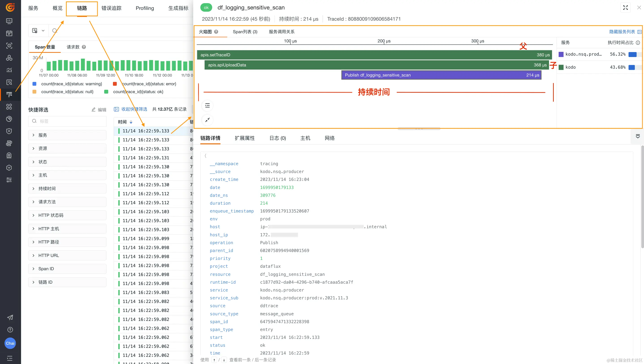Toggle the status: ok legend series
644x364 pixels.
(x=138, y=92)
